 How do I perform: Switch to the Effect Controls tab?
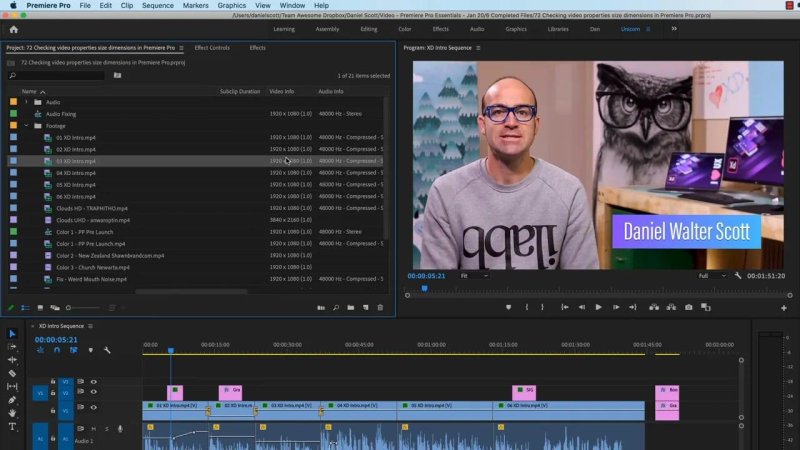[x=212, y=48]
